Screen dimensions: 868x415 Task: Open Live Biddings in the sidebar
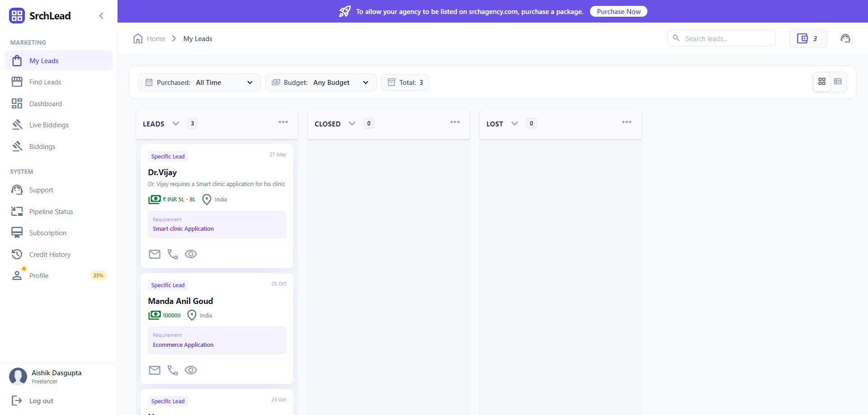point(59,125)
